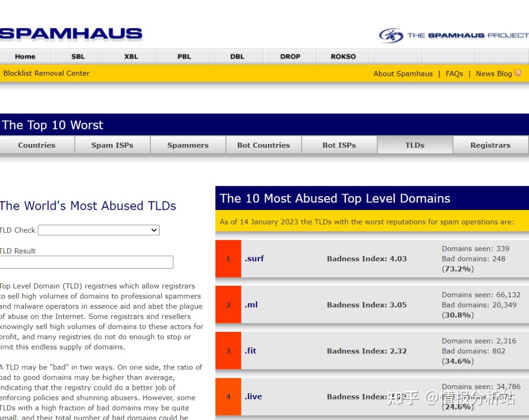Open the PBL menu item
The image size is (529, 420).
184,56
